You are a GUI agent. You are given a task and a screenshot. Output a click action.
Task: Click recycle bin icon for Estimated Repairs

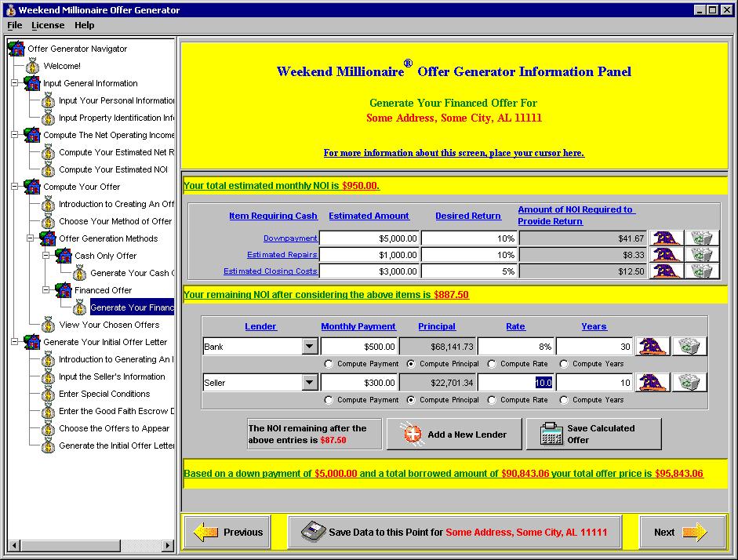pyautogui.click(x=701, y=255)
